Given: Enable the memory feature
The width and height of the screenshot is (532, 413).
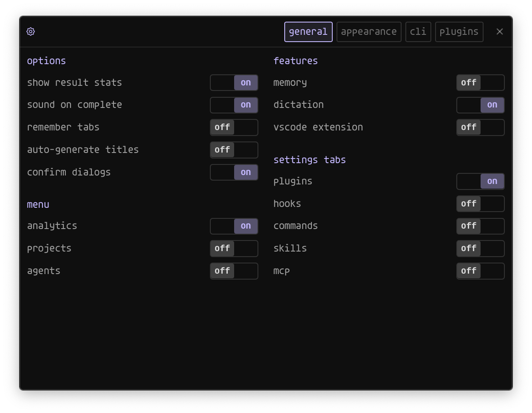Looking at the screenshot, I should point(480,82).
